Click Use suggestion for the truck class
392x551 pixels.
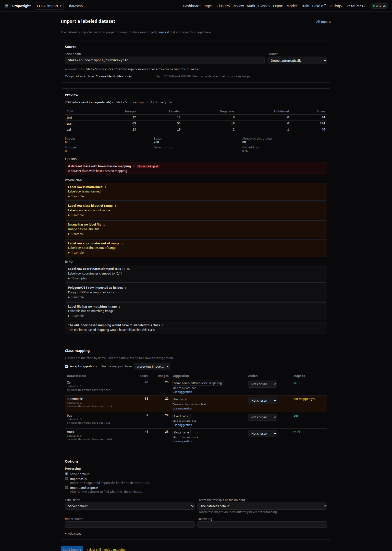[182, 441]
